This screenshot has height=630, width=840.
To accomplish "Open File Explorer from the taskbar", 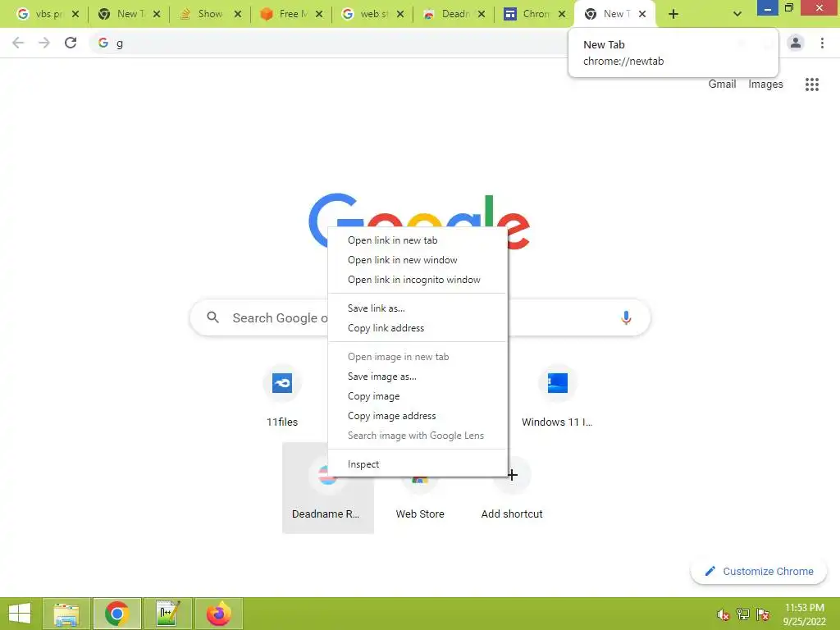I will (x=66, y=614).
